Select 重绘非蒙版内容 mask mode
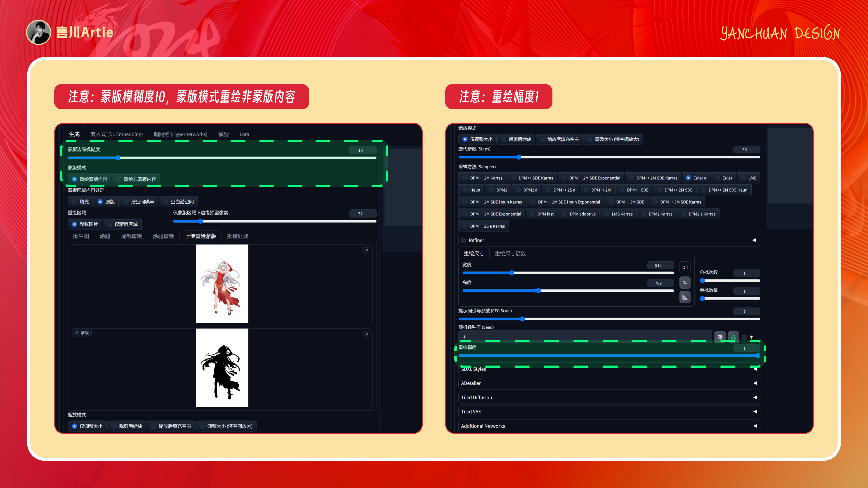Image resolution: width=868 pixels, height=488 pixels. 136,179
